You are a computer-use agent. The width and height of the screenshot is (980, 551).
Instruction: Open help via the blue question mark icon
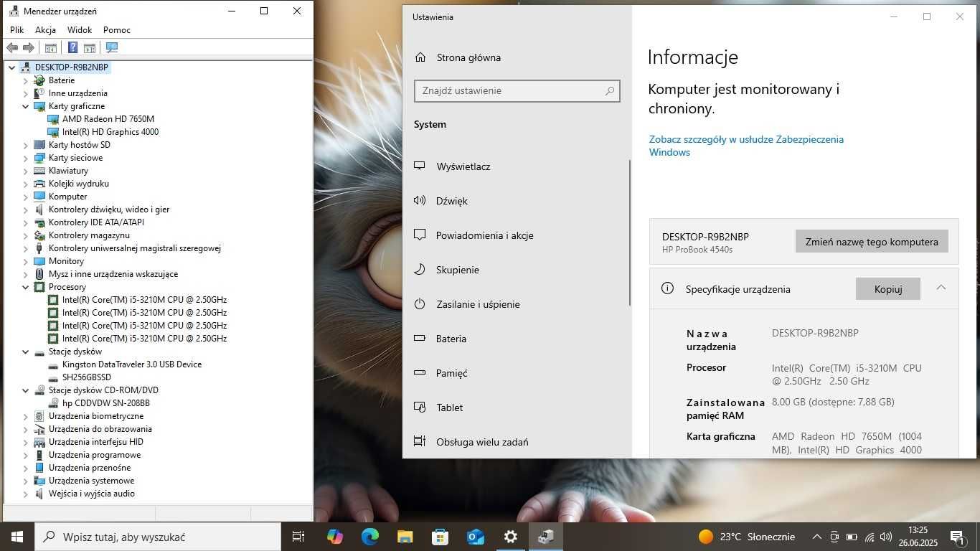point(72,48)
